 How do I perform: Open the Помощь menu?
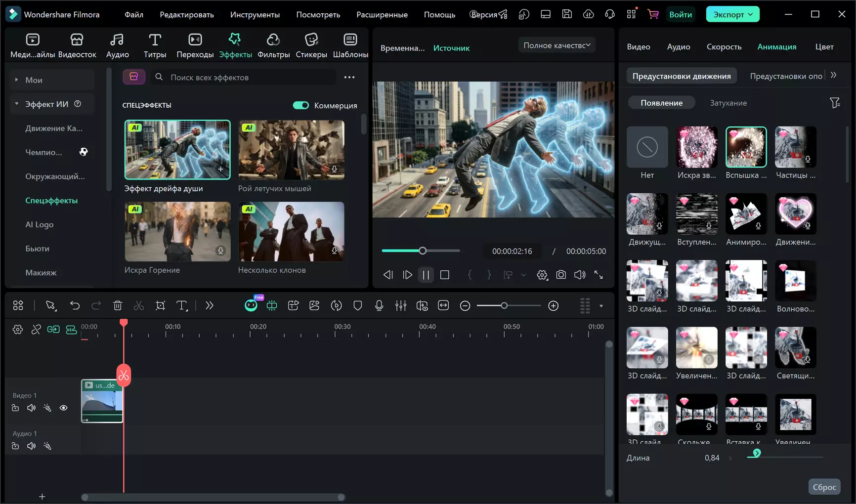tap(439, 15)
